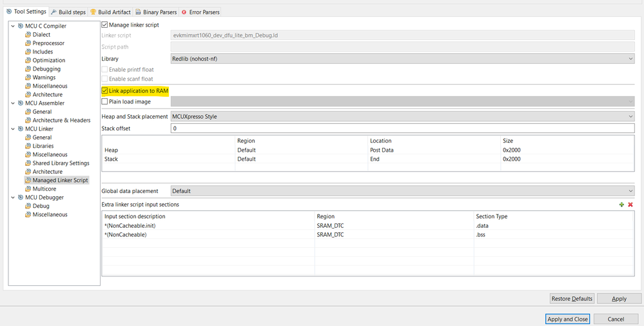
Task: Switch to the Build Artifact tab
Action: click(x=110, y=12)
